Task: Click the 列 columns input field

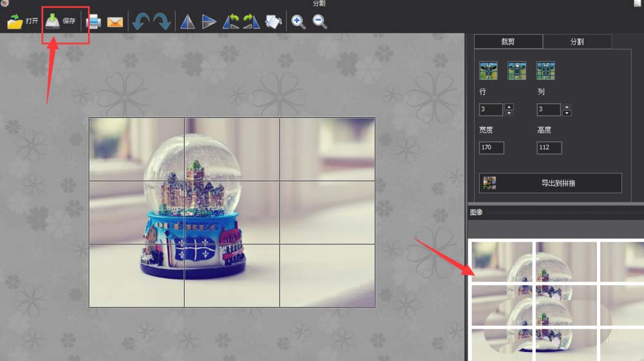Action: coord(548,110)
